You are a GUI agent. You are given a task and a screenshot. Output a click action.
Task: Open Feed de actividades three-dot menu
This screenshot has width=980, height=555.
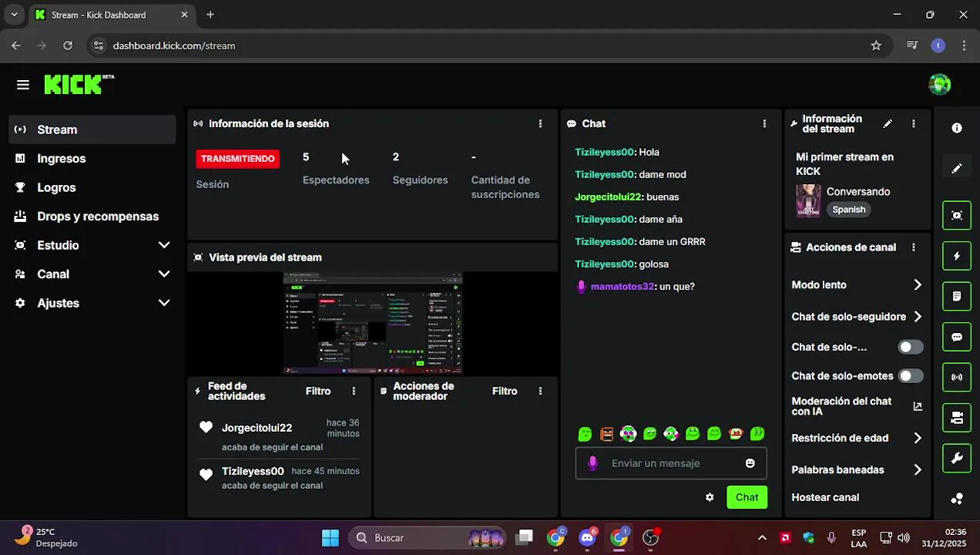354,392
